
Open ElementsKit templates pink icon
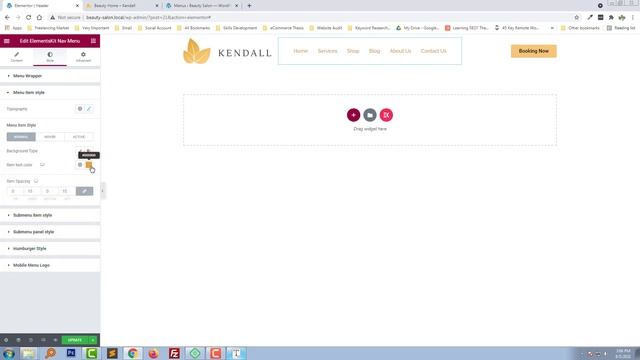(386, 115)
